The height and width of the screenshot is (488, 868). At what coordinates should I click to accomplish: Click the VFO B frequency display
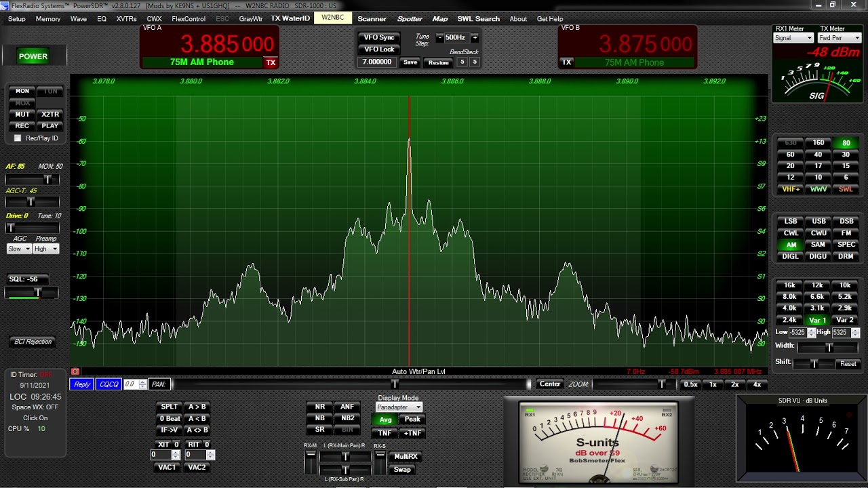(x=646, y=45)
